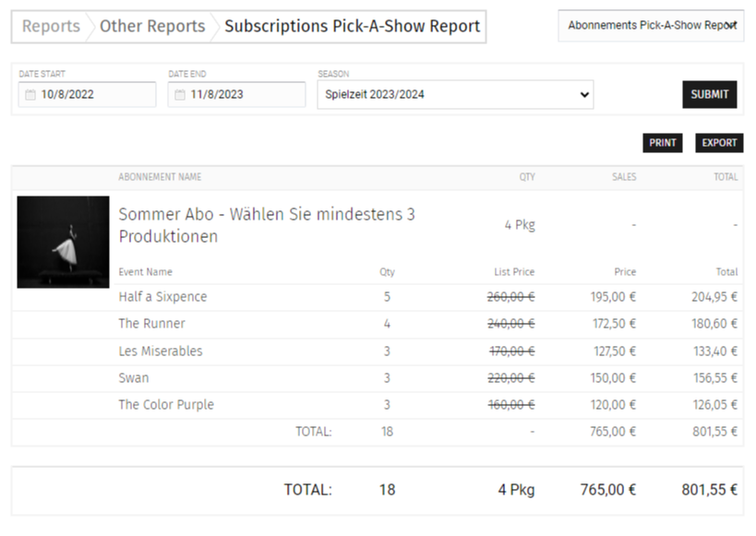Click the Print button
Image resolution: width=756 pixels, height=536 pixels.
click(662, 143)
